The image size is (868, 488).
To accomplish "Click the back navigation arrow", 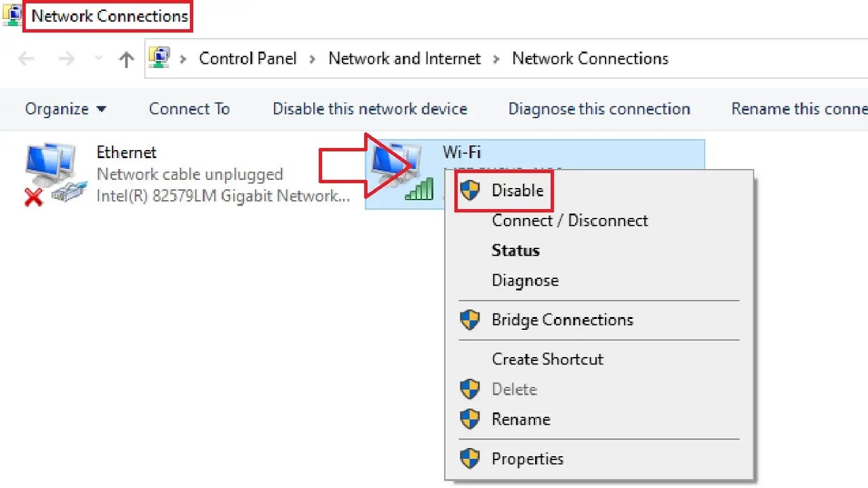I will (x=26, y=58).
